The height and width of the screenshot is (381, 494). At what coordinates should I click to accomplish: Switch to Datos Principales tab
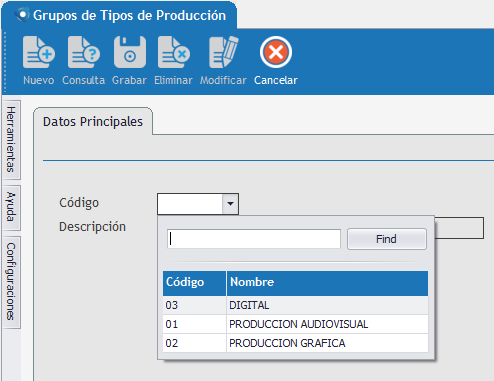coord(93,122)
